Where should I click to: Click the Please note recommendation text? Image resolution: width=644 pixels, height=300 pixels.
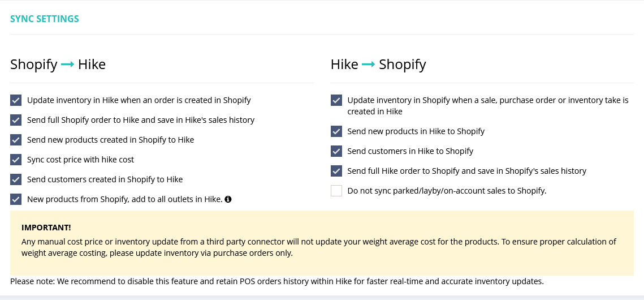pyautogui.click(x=276, y=281)
